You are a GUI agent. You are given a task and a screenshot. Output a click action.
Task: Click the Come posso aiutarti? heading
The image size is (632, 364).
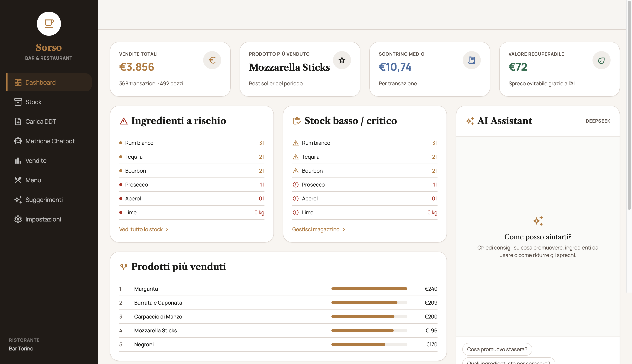[x=538, y=237]
